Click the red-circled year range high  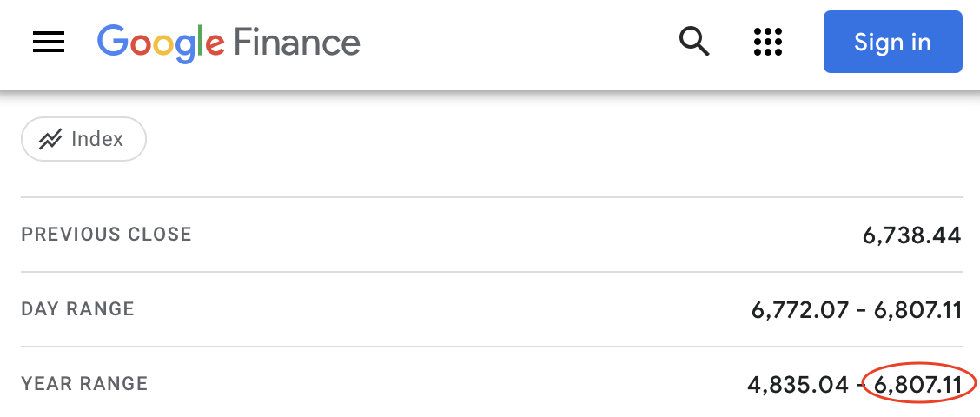click(918, 384)
